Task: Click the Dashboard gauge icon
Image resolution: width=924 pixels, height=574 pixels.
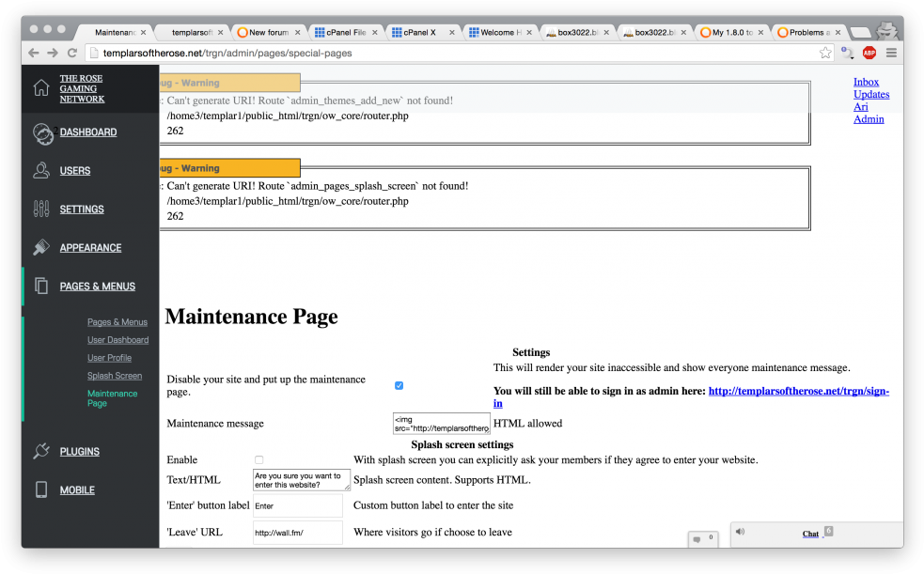Action: (x=42, y=133)
